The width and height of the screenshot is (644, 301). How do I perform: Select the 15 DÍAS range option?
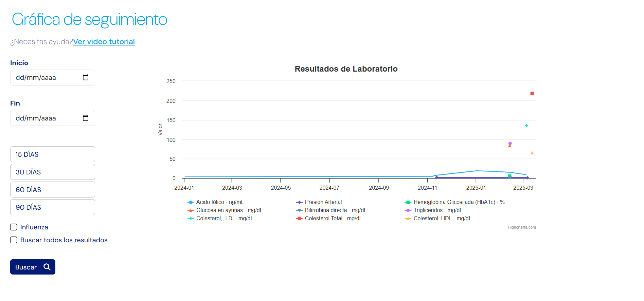pyautogui.click(x=53, y=154)
